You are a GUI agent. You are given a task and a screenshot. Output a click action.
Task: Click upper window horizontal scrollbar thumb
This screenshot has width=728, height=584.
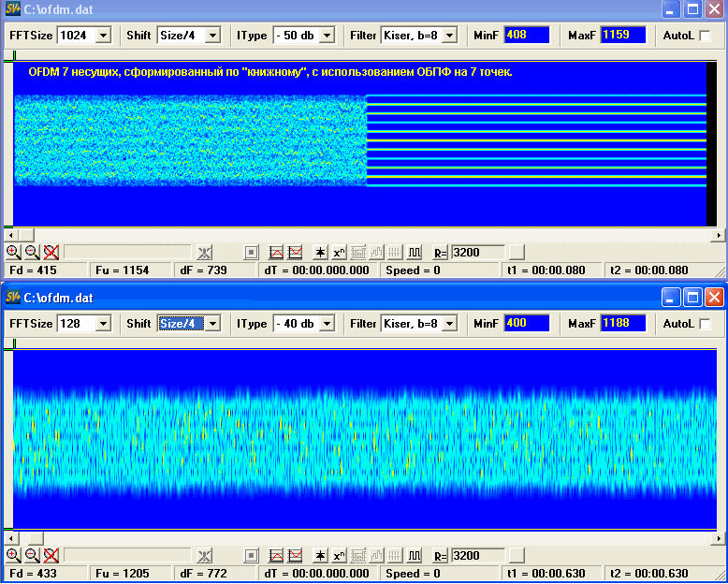(x=26, y=235)
